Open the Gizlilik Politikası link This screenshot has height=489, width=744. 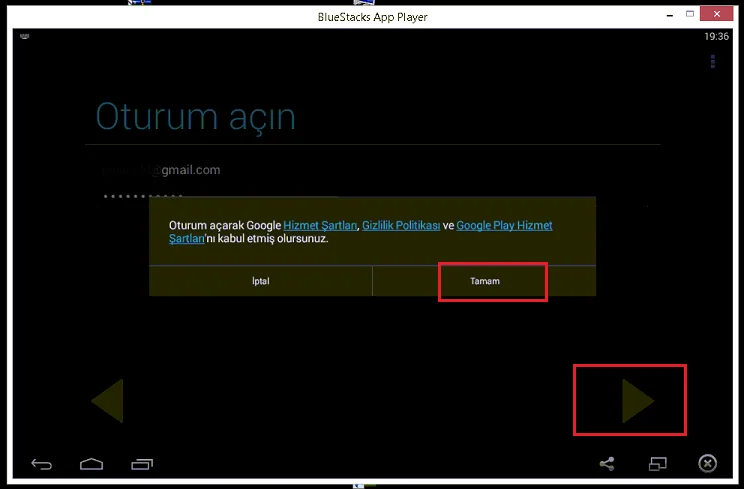[x=401, y=226]
